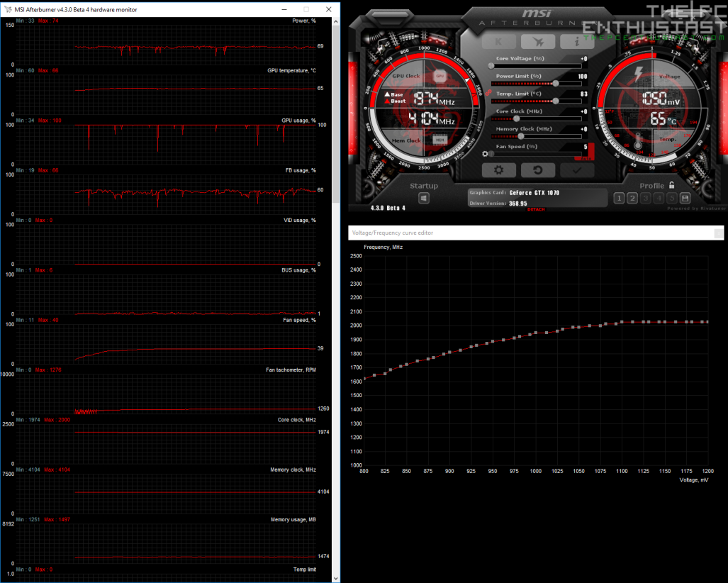Toggle Apply at Windows Startup icon
This screenshot has width=728, height=583.
pos(423,199)
